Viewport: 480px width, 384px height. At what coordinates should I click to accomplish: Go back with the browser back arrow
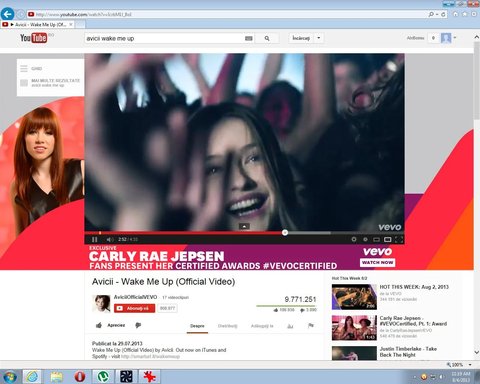click(8, 14)
